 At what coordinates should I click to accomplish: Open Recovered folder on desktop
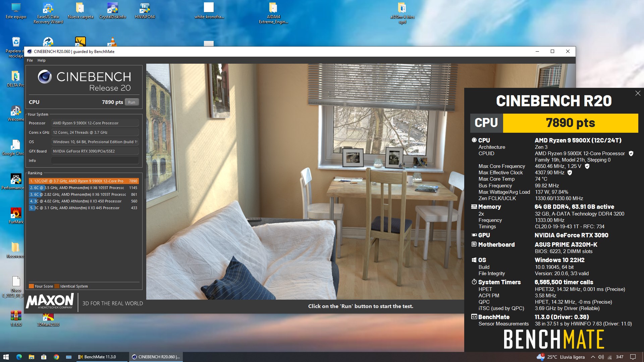(15, 250)
